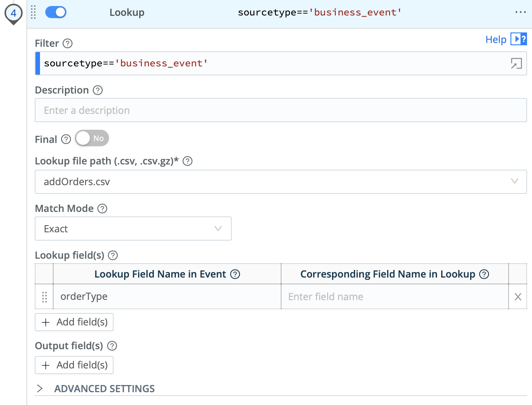Click the header filter expression text
The height and width of the screenshot is (405, 532).
pos(320,12)
